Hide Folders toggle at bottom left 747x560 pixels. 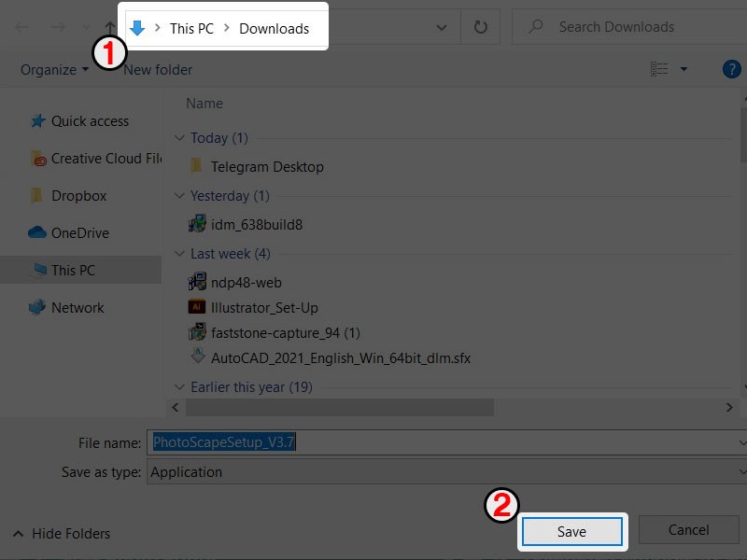point(62,534)
